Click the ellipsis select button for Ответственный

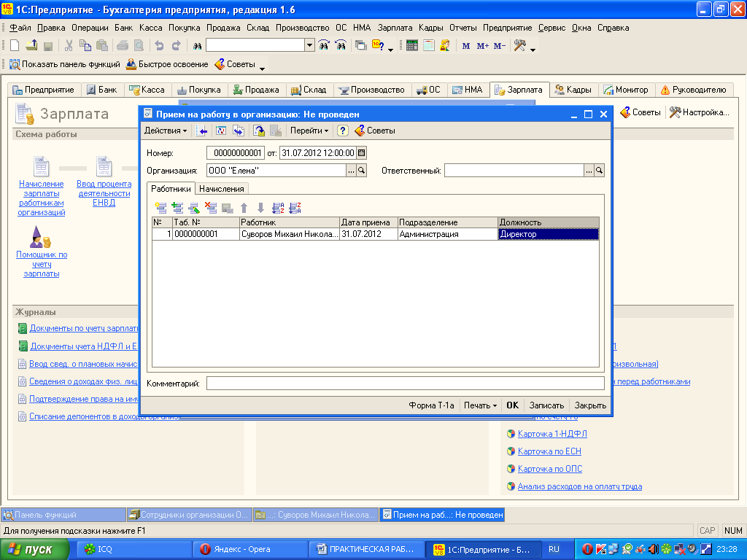[589, 171]
